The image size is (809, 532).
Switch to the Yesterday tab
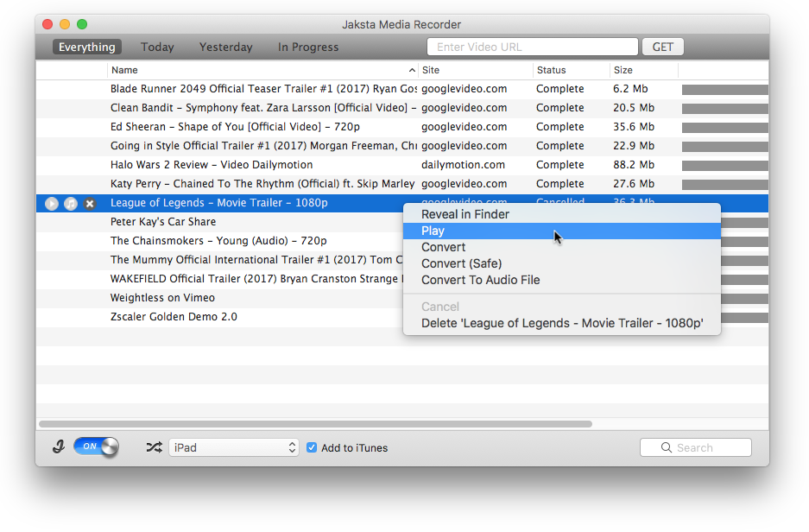pos(226,47)
